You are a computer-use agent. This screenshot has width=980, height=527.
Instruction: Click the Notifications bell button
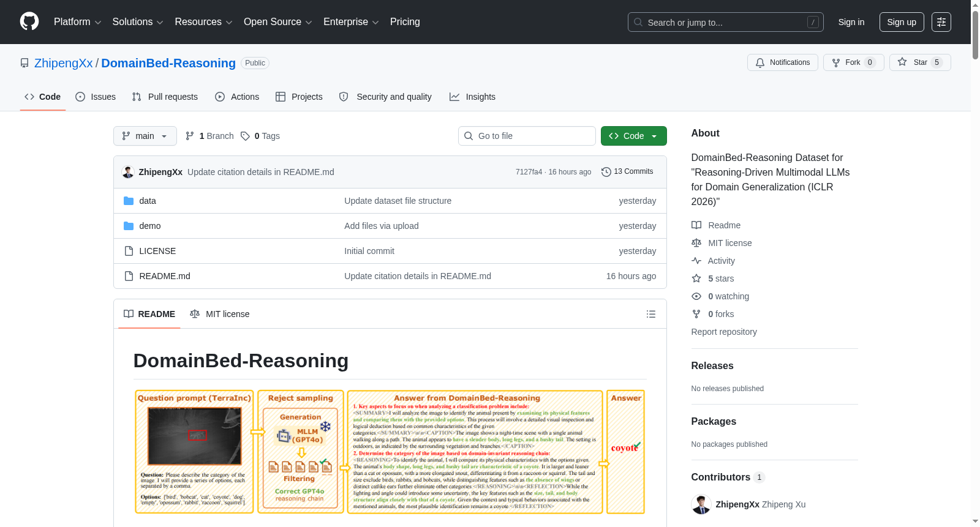click(782, 62)
